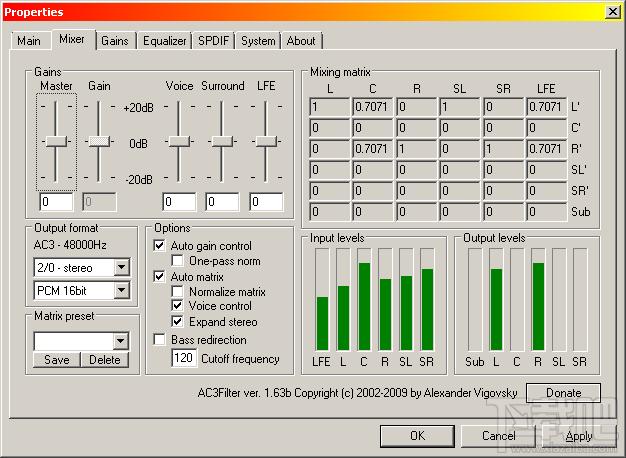Click the Donate button
The image size is (626, 458).
563,393
